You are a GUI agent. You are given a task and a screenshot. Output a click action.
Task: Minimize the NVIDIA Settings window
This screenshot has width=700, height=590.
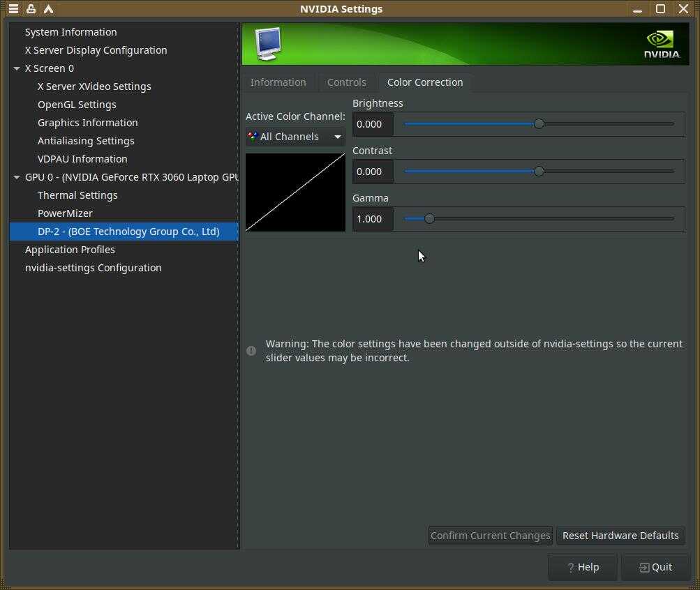point(637,9)
